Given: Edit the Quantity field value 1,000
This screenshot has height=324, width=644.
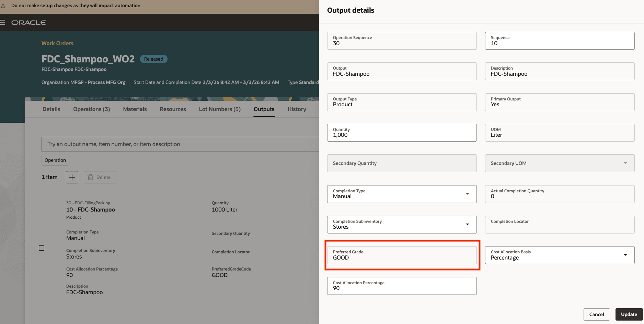Looking at the screenshot, I should (402, 133).
